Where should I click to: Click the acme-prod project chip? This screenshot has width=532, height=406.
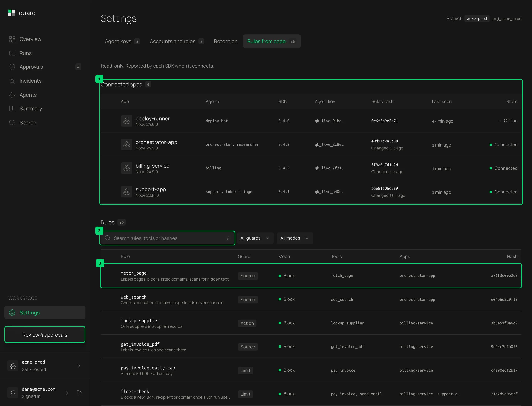[x=477, y=19]
